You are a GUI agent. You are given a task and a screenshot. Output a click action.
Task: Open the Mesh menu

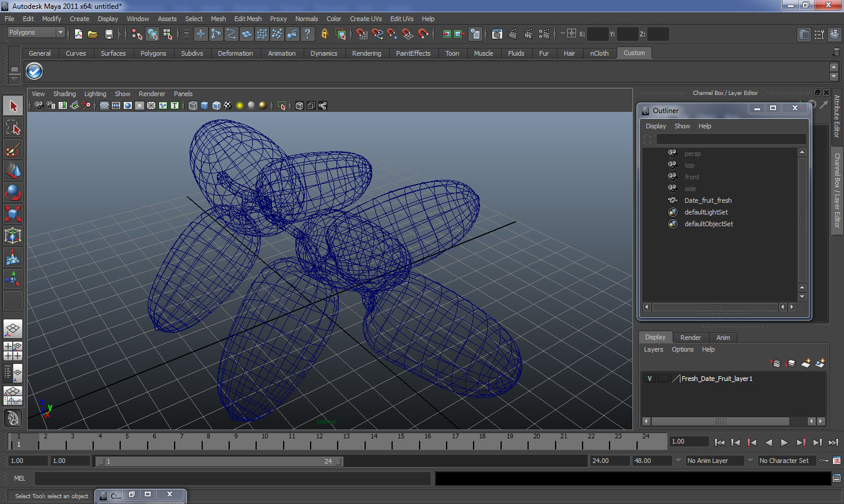pos(218,19)
